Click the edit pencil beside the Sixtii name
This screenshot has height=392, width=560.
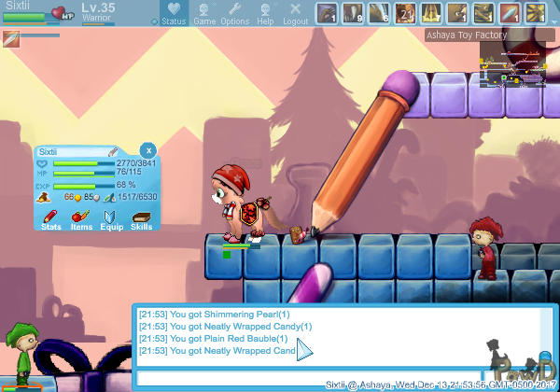pyautogui.click(x=111, y=151)
